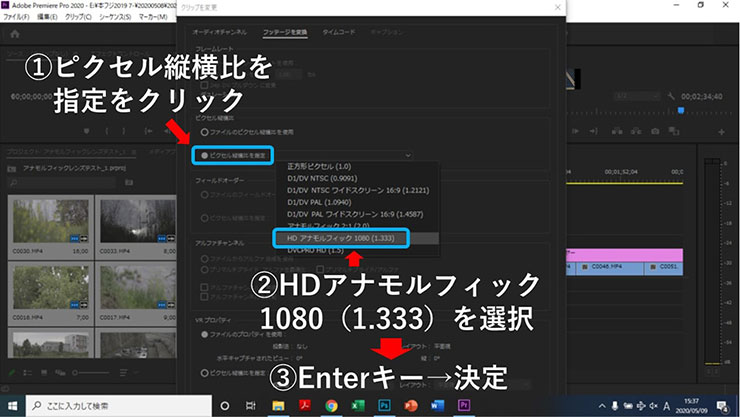Open the Windows Start menu

[x=13, y=406]
